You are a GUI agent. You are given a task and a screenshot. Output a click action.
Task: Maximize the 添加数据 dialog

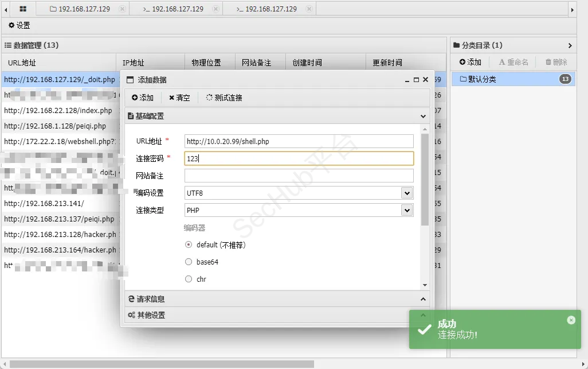(416, 80)
